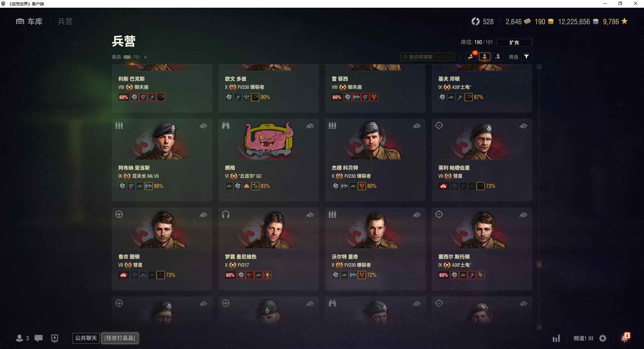The height and width of the screenshot is (349, 644).
Task: Select the 兵营 barracks tab
Action: tap(65, 21)
